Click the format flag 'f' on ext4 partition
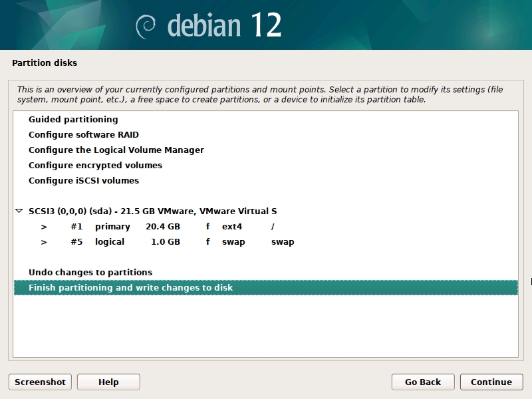The width and height of the screenshot is (532, 399). pyautogui.click(x=207, y=227)
